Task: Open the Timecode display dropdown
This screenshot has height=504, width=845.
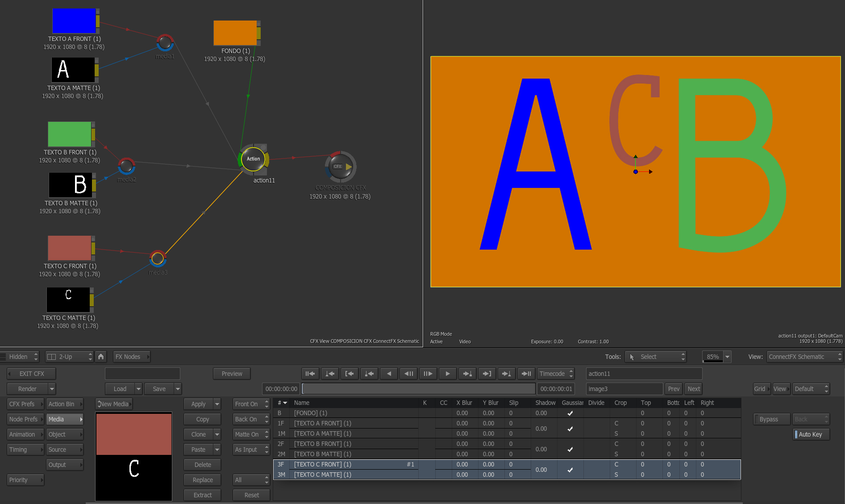Action: (x=556, y=374)
